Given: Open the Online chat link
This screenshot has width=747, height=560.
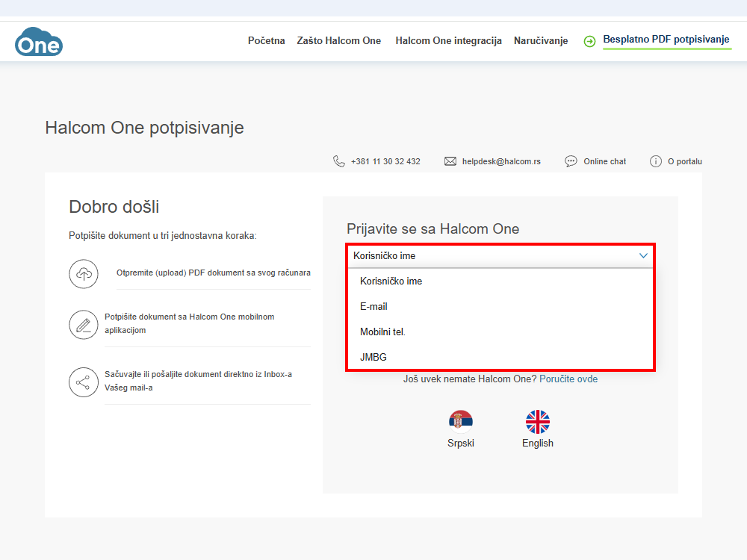Looking at the screenshot, I should [604, 161].
